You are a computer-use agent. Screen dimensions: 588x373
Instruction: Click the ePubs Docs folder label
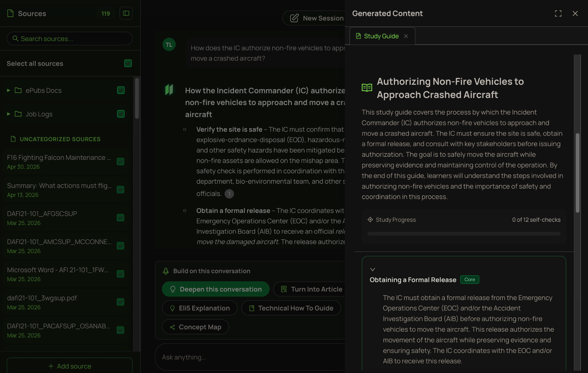[x=43, y=90]
